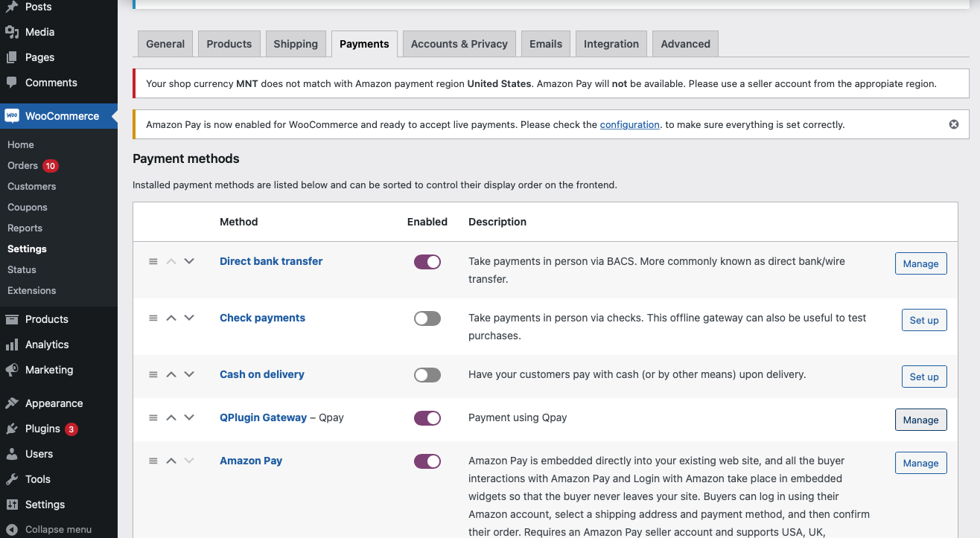This screenshot has width=980, height=538.
Task: Click the Plugins plug icon
Action: pyautogui.click(x=12, y=429)
